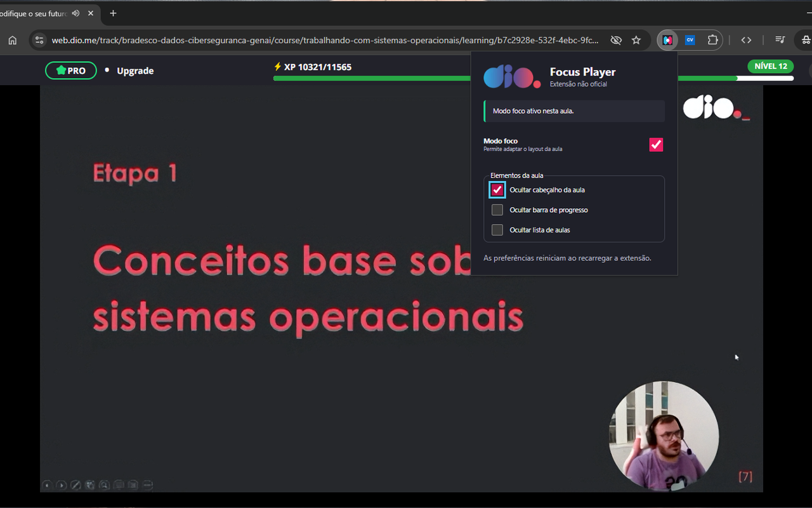View site information icon beside the URL
This screenshot has width=812, height=508.
pos(39,40)
